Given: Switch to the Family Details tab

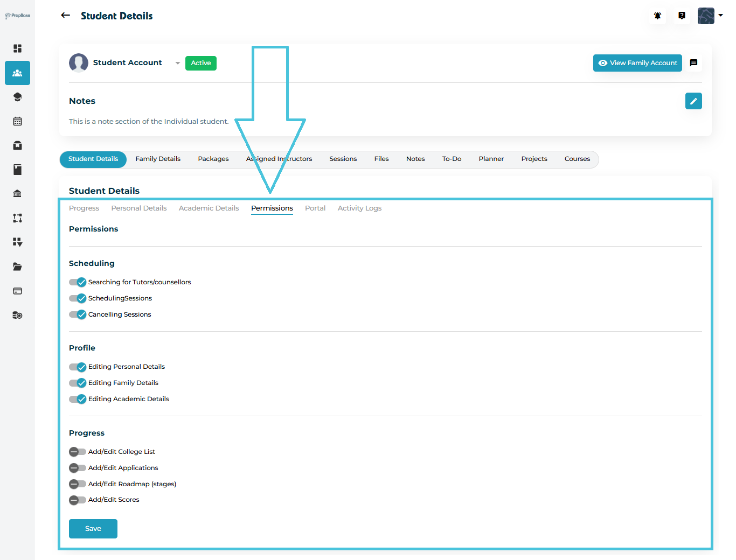Looking at the screenshot, I should click(158, 159).
